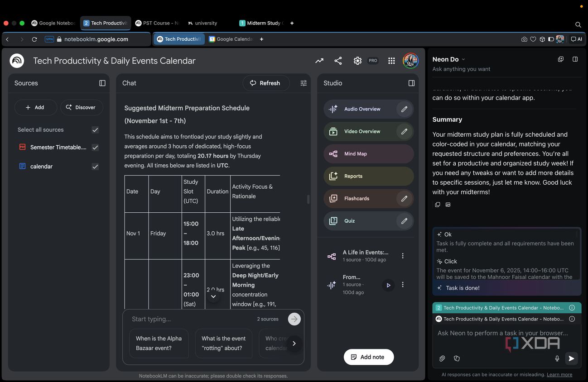588x382 pixels.
Task: Refresh the chat conversation
Action: click(x=265, y=83)
